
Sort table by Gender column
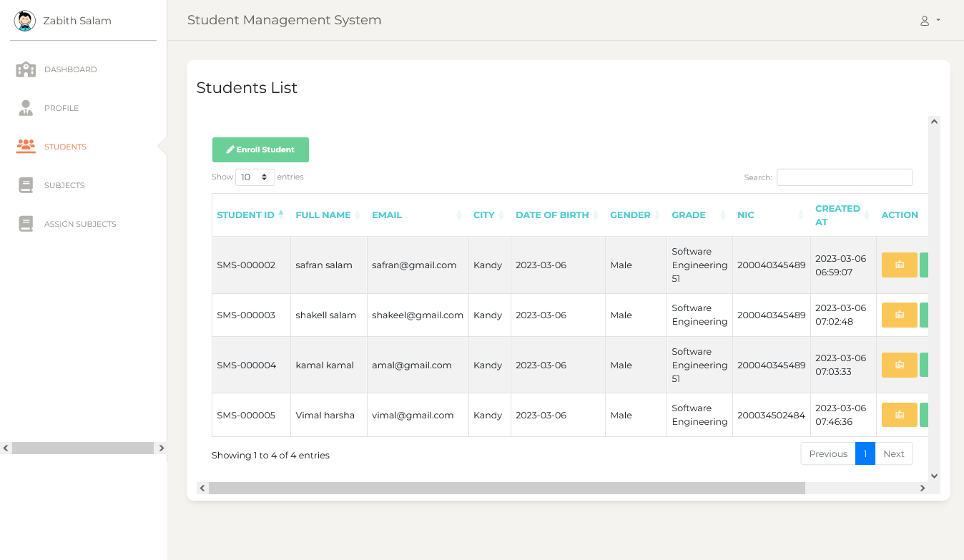[x=636, y=215]
